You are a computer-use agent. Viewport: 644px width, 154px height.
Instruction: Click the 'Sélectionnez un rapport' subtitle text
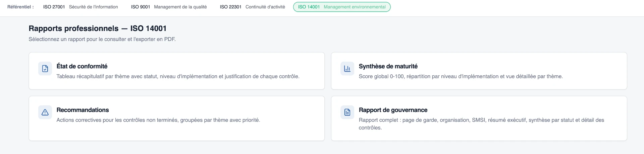click(x=102, y=39)
